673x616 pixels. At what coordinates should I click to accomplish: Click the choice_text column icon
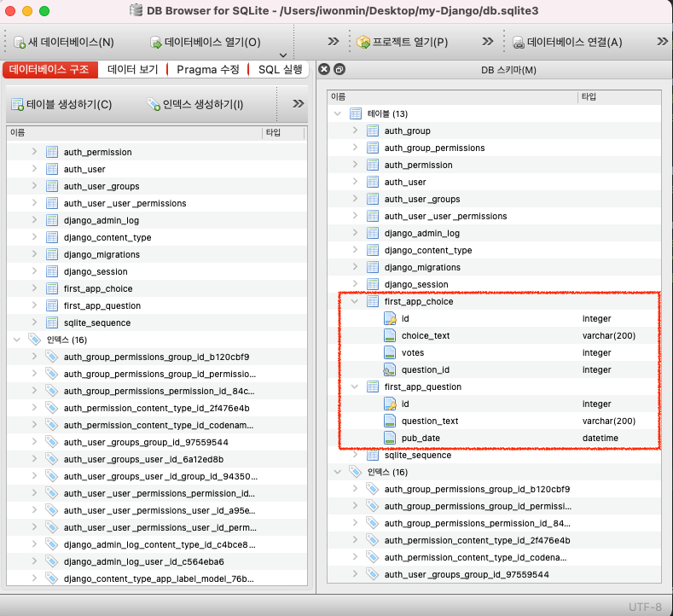(390, 335)
